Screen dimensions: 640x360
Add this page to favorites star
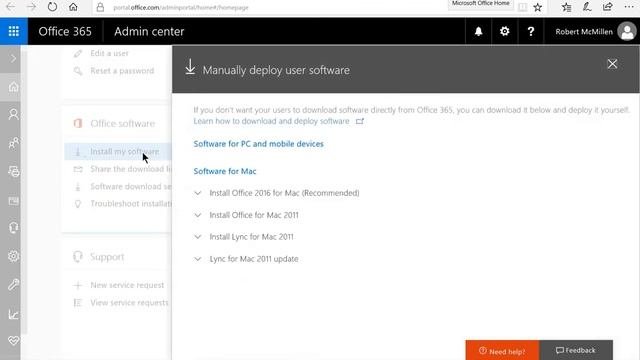coord(538,7)
